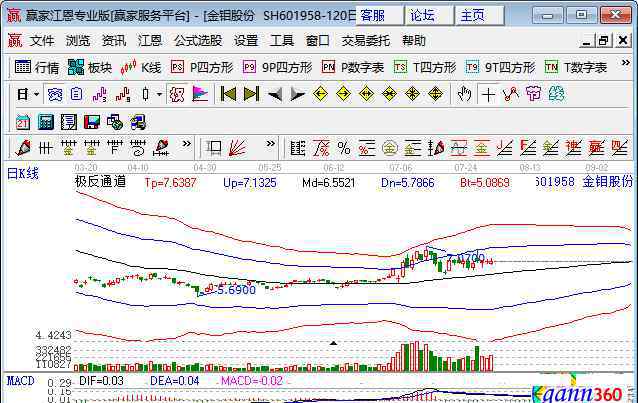The image size is (638, 403).
Task: Click yellow diamond asterisk icon
Action: (x=412, y=94)
